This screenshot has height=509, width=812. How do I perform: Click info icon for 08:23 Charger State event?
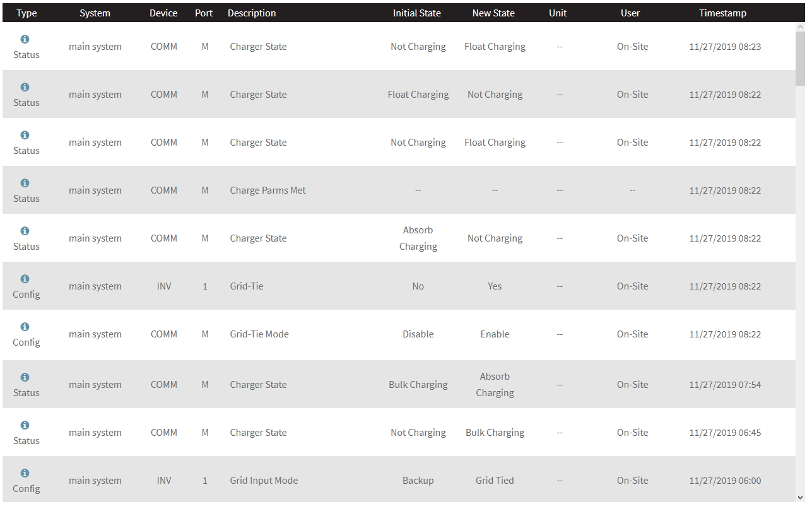(25, 39)
